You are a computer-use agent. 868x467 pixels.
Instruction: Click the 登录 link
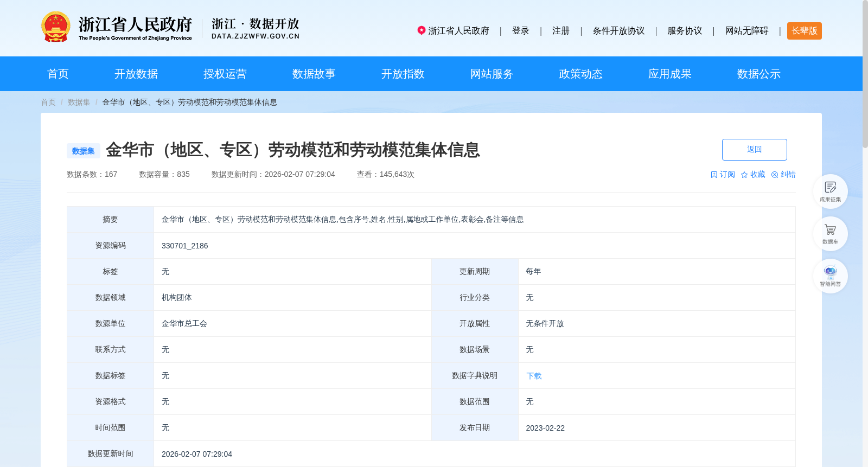tap(521, 31)
